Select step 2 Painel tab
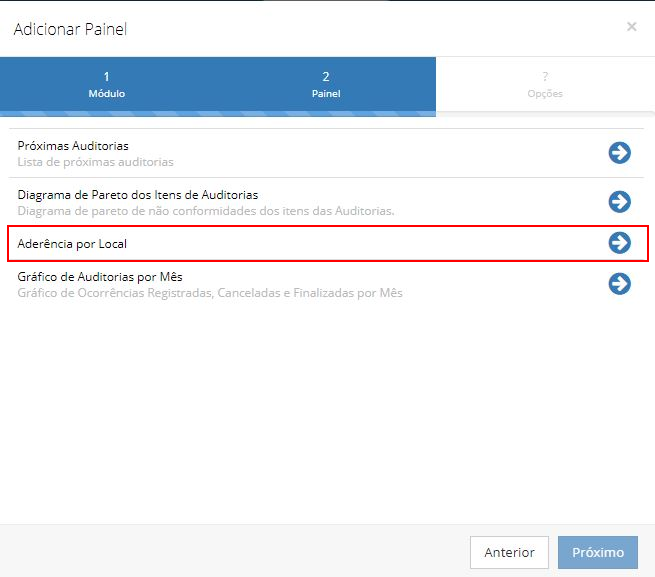 click(x=326, y=85)
